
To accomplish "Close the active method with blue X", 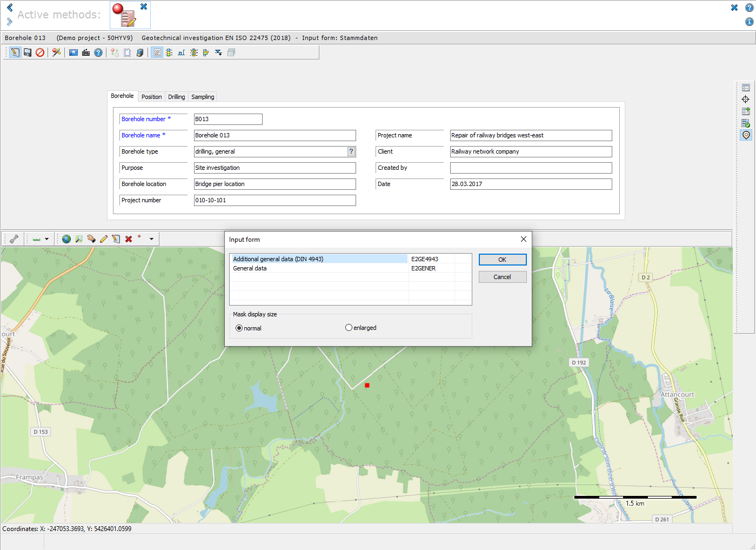I will [x=144, y=6].
